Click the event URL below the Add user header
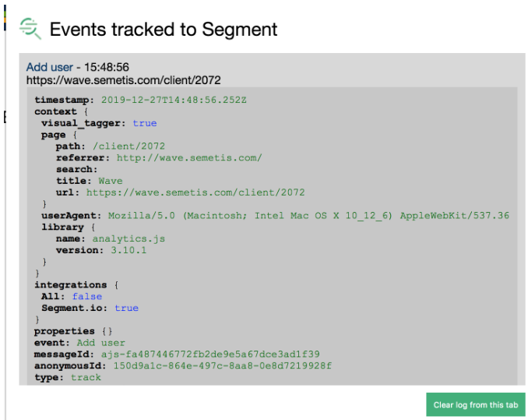 click(x=124, y=79)
